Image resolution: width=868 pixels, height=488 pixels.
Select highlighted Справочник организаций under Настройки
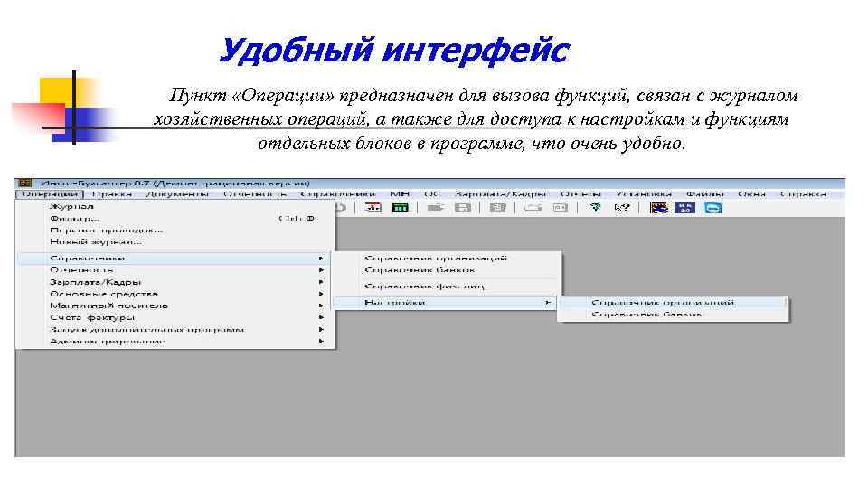(x=673, y=303)
